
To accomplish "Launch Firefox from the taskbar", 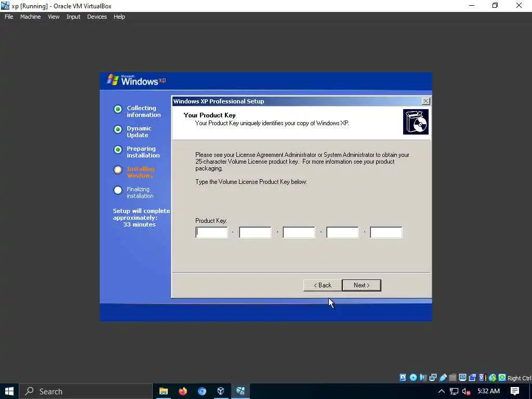I will [x=183, y=391].
